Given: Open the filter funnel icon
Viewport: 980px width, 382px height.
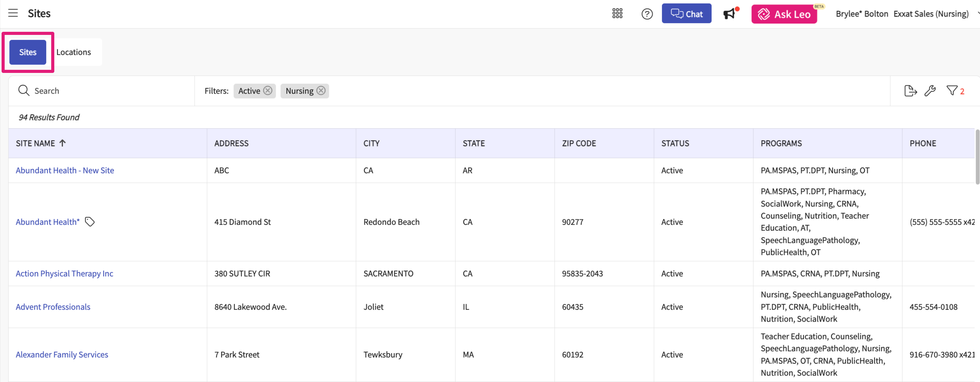Looking at the screenshot, I should [952, 91].
